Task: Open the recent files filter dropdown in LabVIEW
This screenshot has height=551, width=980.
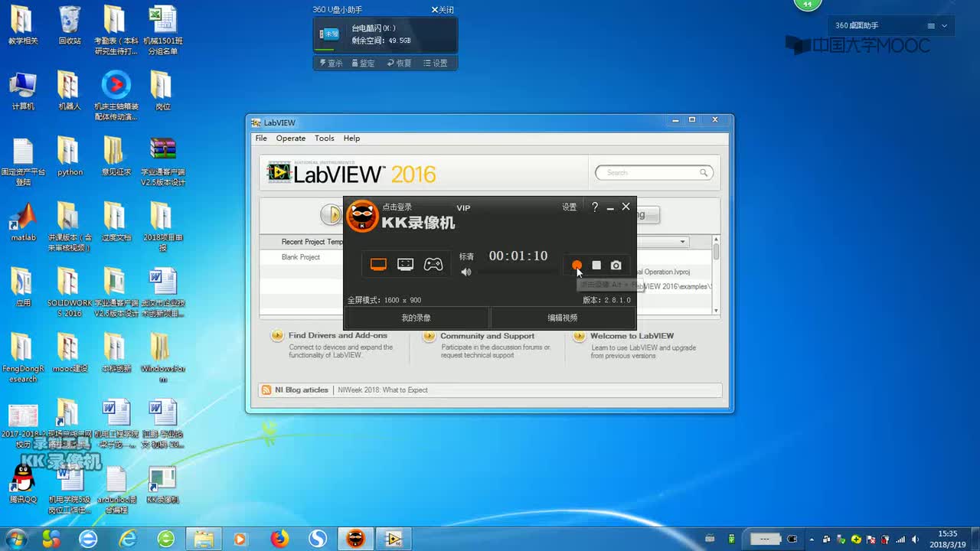Action: [x=682, y=242]
